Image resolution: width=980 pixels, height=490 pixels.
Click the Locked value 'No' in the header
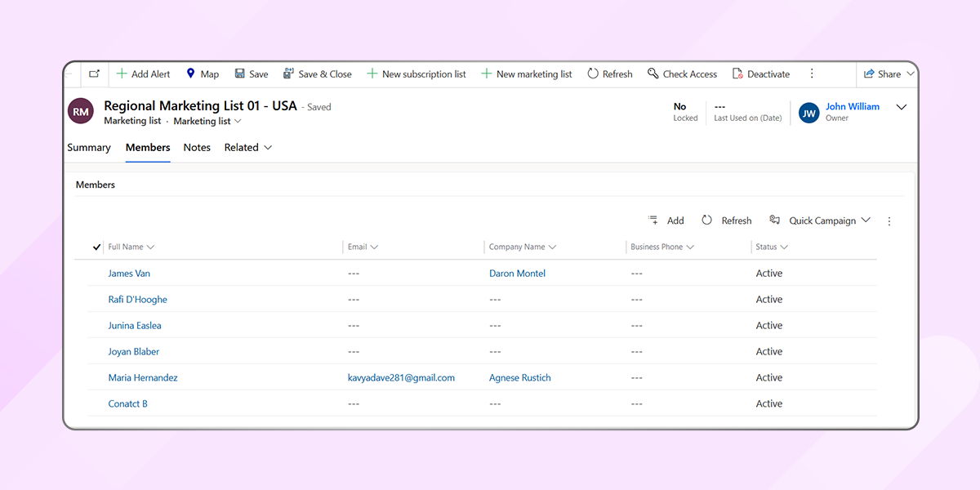click(x=679, y=106)
